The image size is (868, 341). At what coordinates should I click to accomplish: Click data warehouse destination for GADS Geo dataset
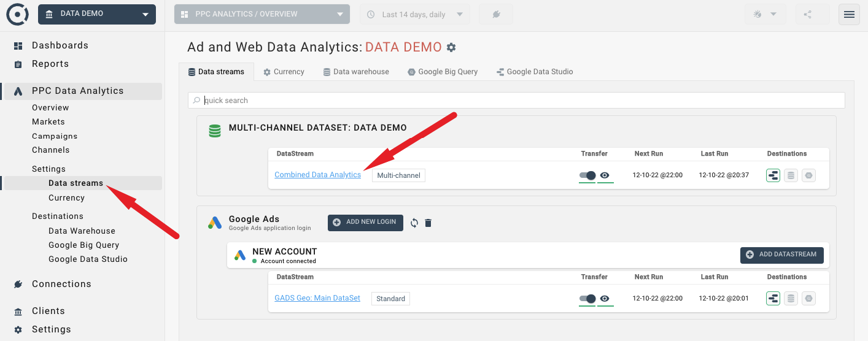[x=791, y=299]
